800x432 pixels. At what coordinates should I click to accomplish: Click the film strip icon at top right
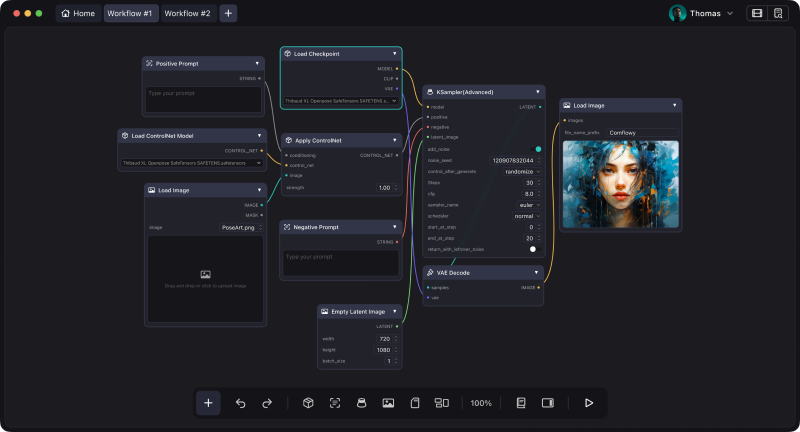point(757,13)
